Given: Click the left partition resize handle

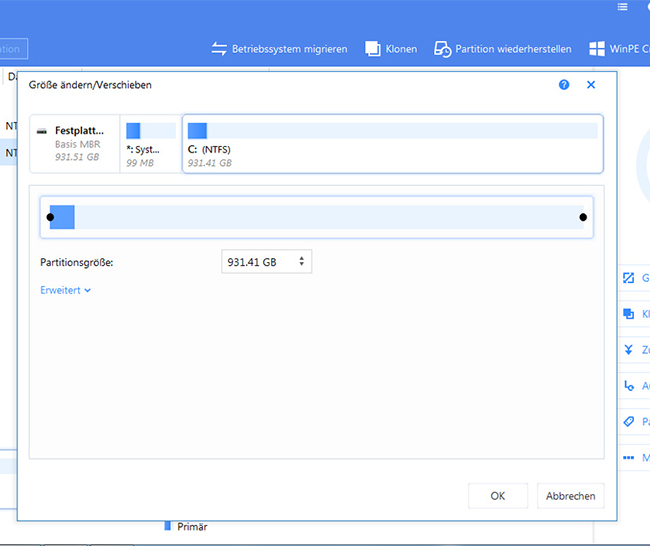Looking at the screenshot, I should pyautogui.click(x=50, y=217).
